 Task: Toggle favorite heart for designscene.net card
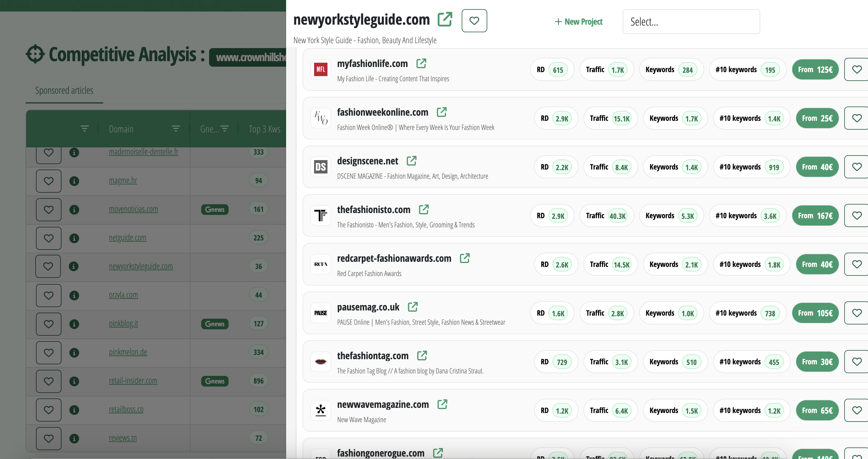tap(856, 167)
